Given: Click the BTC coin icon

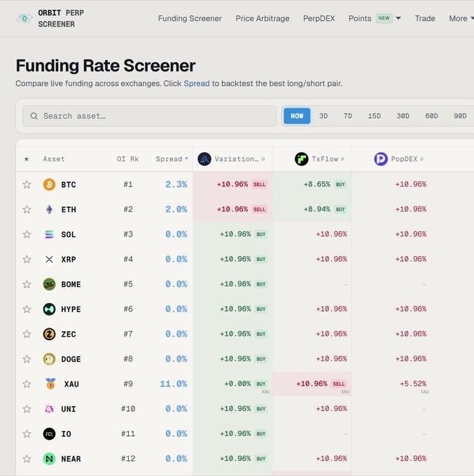Looking at the screenshot, I should (49, 185).
